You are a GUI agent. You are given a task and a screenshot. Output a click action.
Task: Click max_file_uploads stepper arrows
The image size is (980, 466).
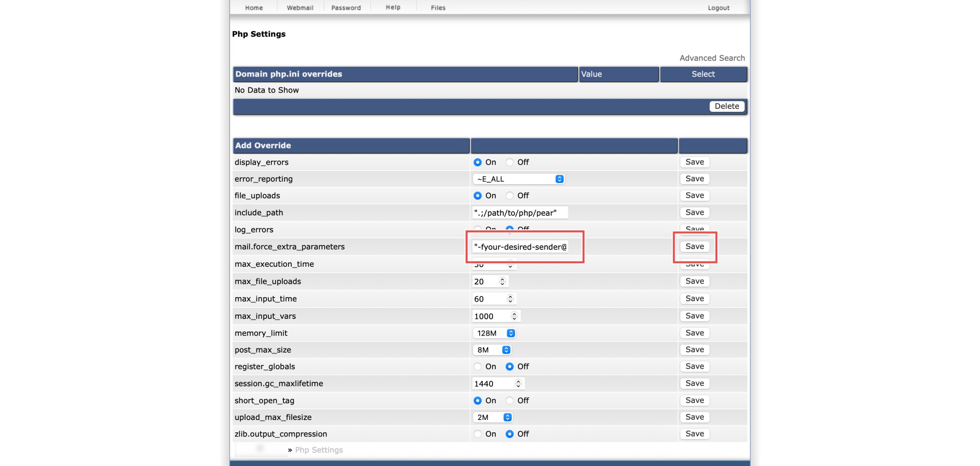point(502,281)
